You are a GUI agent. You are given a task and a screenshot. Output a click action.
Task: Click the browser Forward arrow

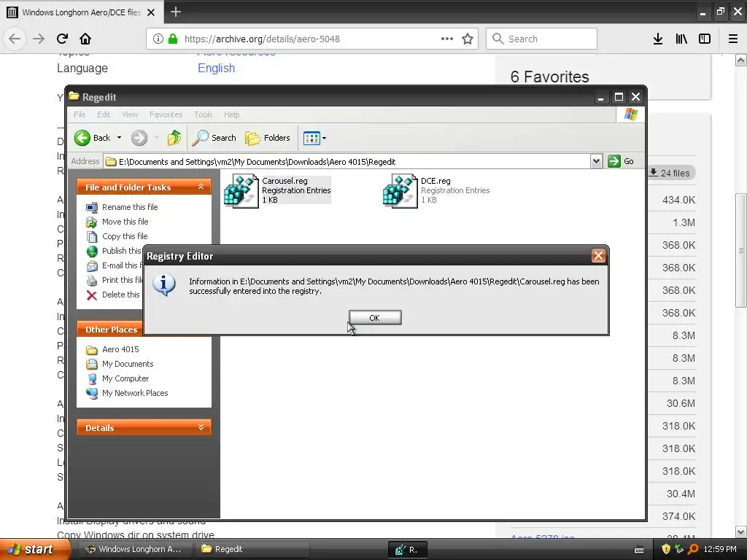(x=39, y=39)
